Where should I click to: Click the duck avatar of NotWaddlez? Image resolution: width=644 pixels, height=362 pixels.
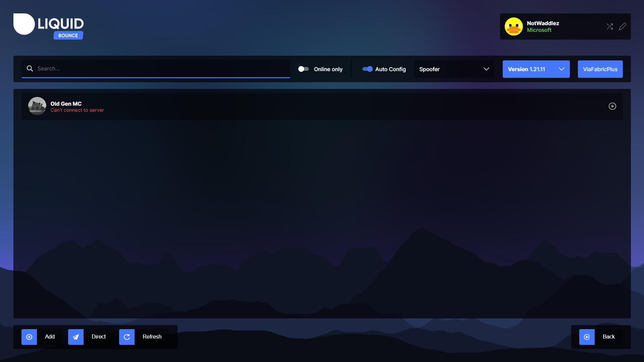(x=514, y=26)
